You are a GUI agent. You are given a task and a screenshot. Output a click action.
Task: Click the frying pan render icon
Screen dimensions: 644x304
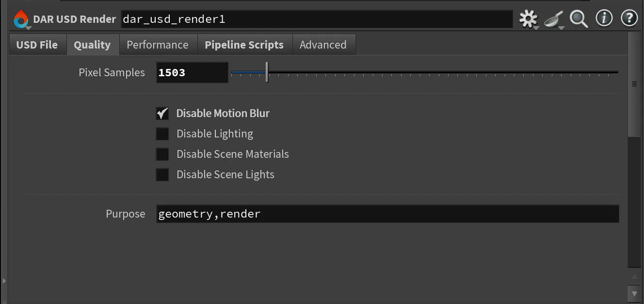click(x=553, y=19)
